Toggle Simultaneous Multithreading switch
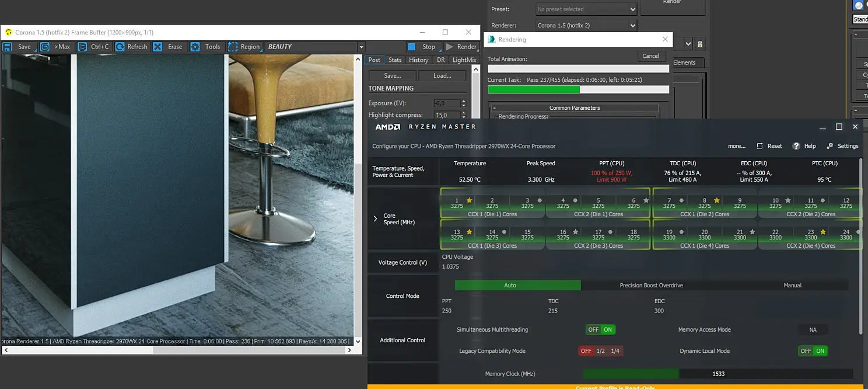Image resolution: width=868 pixels, height=389 pixels. [600, 329]
